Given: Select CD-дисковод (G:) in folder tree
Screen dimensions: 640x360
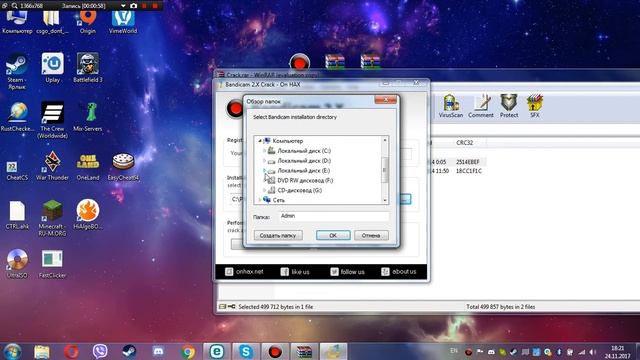Looking at the screenshot, I should 300,190.
